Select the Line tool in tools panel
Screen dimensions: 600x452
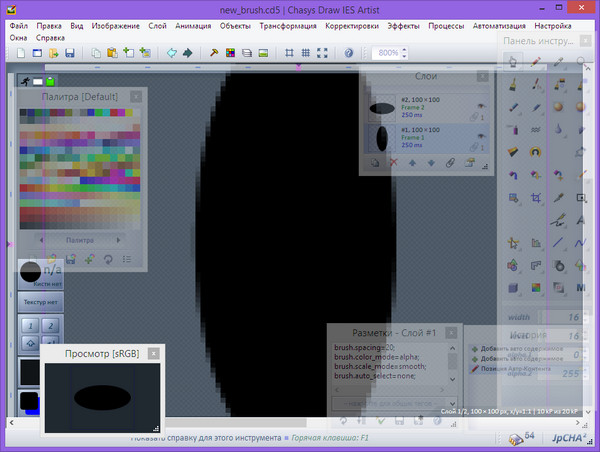558,242
